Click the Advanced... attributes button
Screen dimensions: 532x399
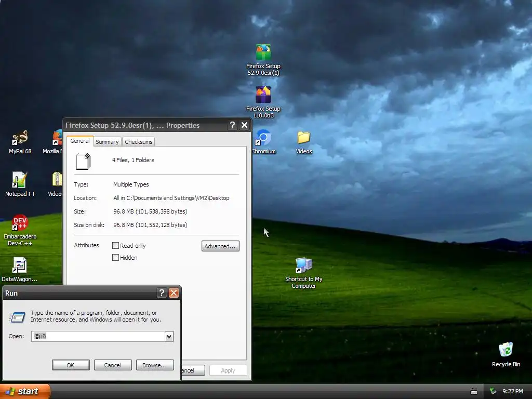(220, 246)
